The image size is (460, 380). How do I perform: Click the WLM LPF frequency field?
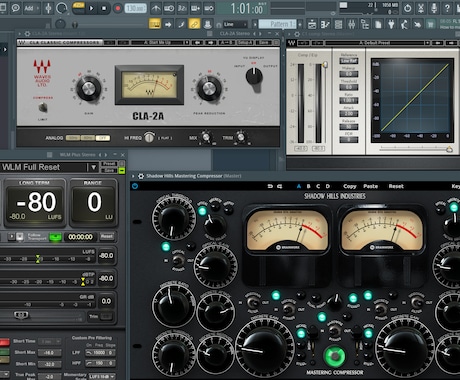tap(100, 352)
